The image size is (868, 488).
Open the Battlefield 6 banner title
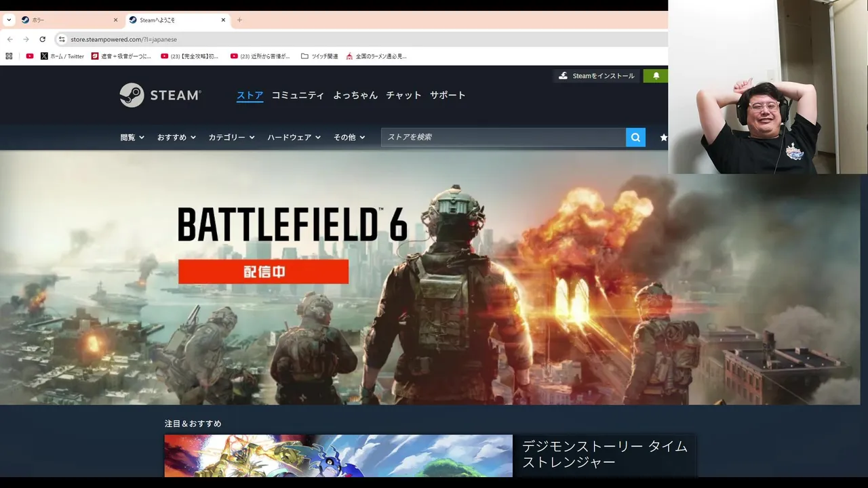point(292,225)
